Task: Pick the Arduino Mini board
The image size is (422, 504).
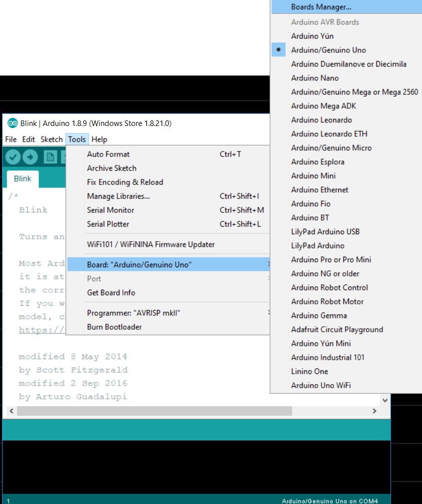Action: (x=346, y=176)
